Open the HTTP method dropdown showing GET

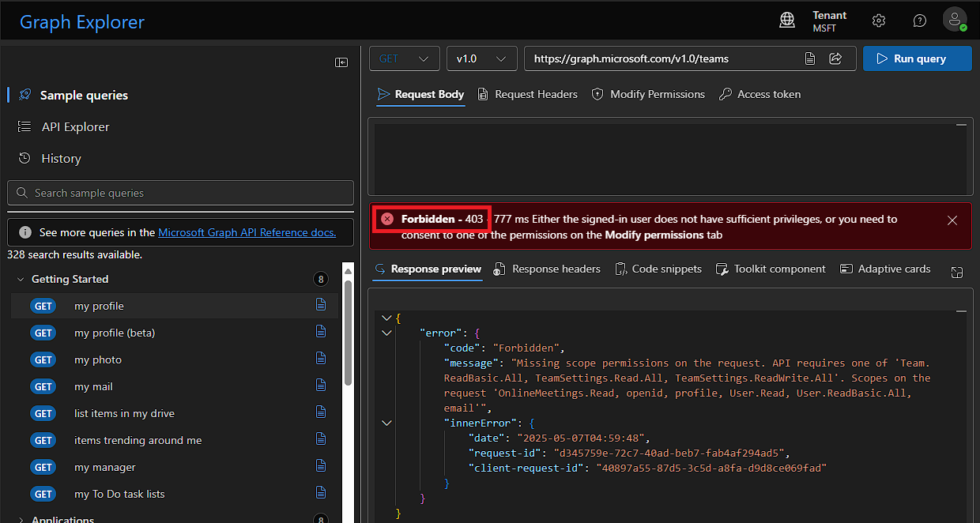click(404, 58)
